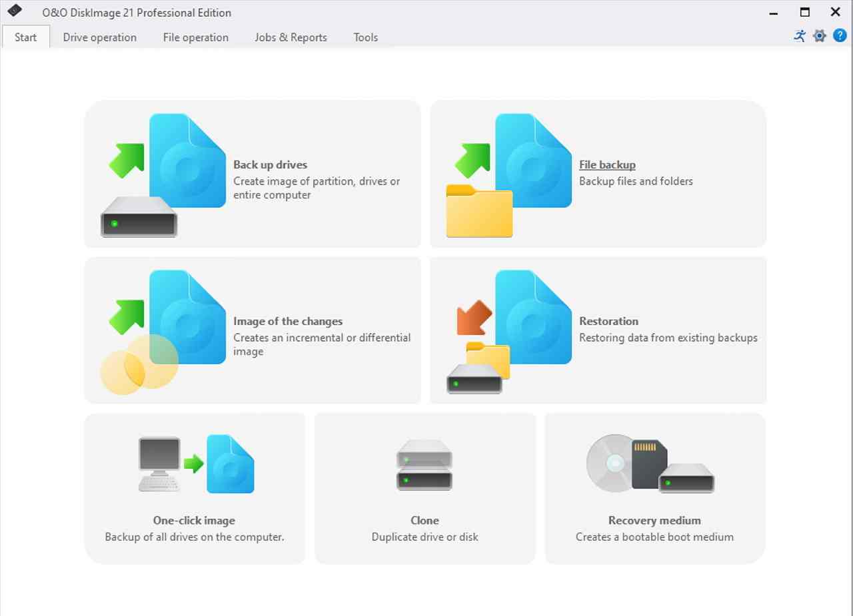Image resolution: width=853 pixels, height=616 pixels.
Task: Click the Back up drives icon
Action: coord(164,174)
